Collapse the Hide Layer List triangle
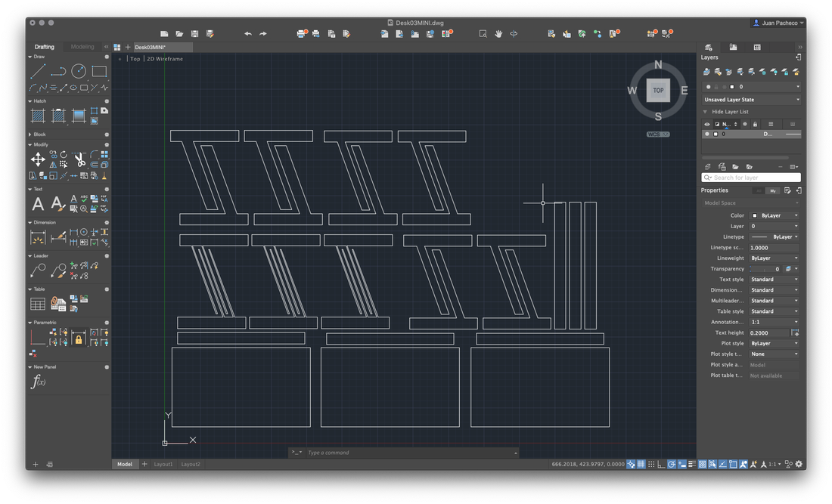Screen dimensions: 832x504 point(705,112)
